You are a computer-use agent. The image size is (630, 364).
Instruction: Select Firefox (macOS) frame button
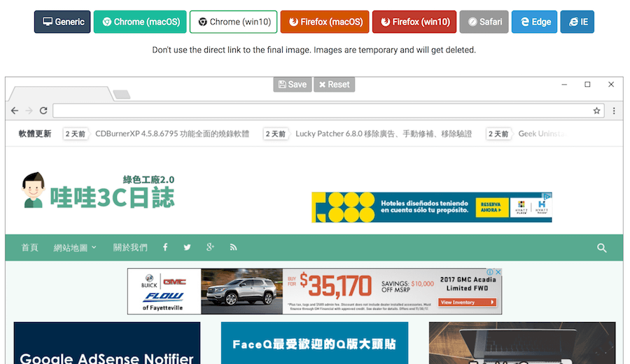[x=325, y=22]
